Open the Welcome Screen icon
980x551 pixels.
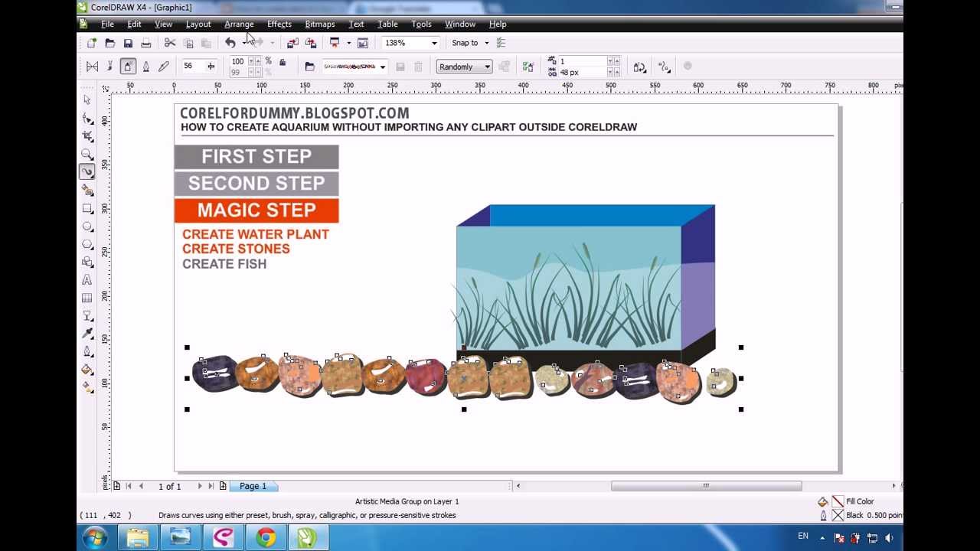coord(363,43)
